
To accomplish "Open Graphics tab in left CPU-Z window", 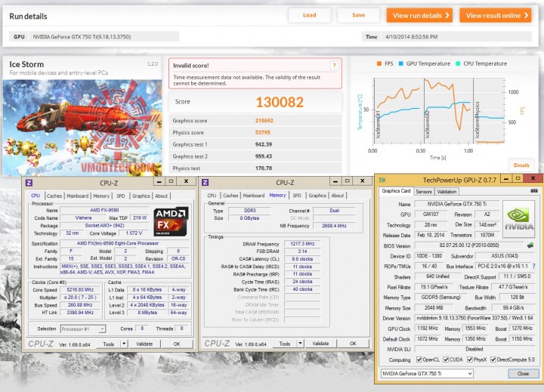I will [x=141, y=196].
